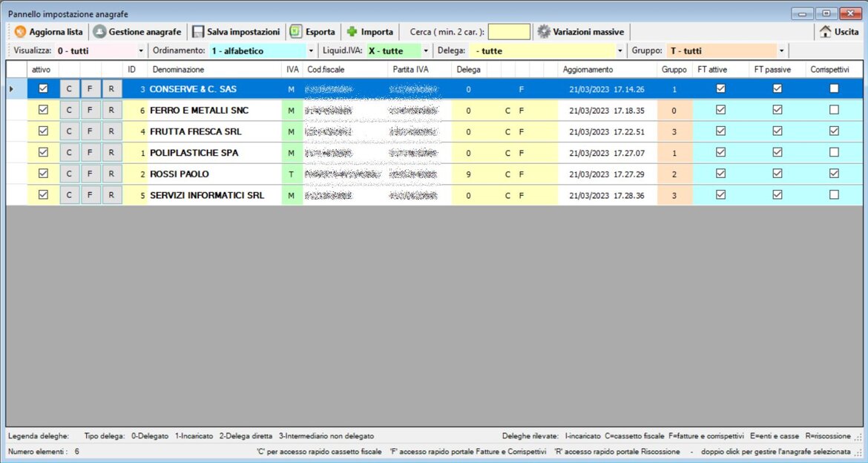Click the Esporta export icon
The image size is (868, 463).
tap(296, 32)
